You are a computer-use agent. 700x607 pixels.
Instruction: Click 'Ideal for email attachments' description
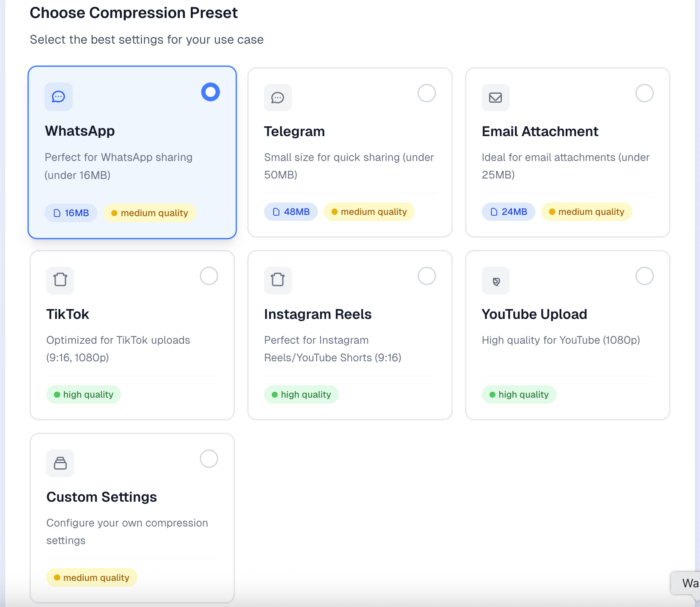point(566,166)
